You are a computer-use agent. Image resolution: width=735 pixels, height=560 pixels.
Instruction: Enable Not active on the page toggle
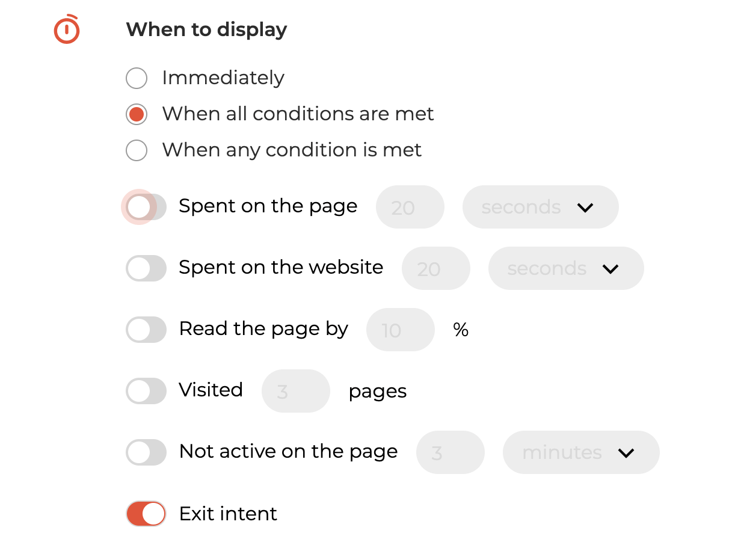point(146,452)
